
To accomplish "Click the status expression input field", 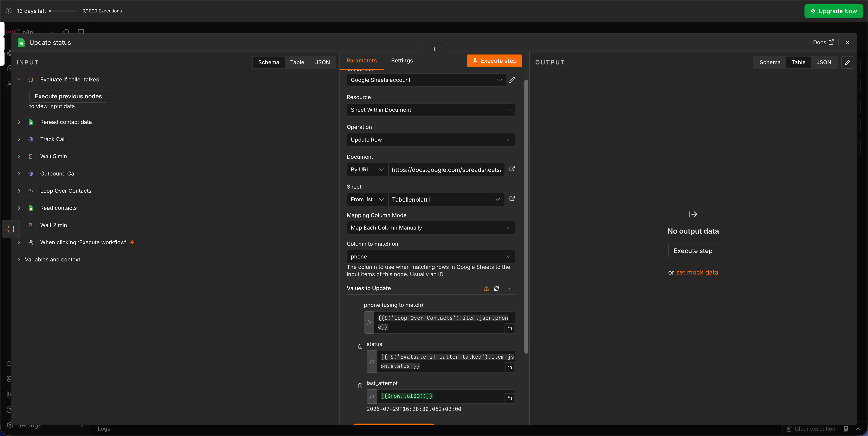I will pyautogui.click(x=441, y=361).
